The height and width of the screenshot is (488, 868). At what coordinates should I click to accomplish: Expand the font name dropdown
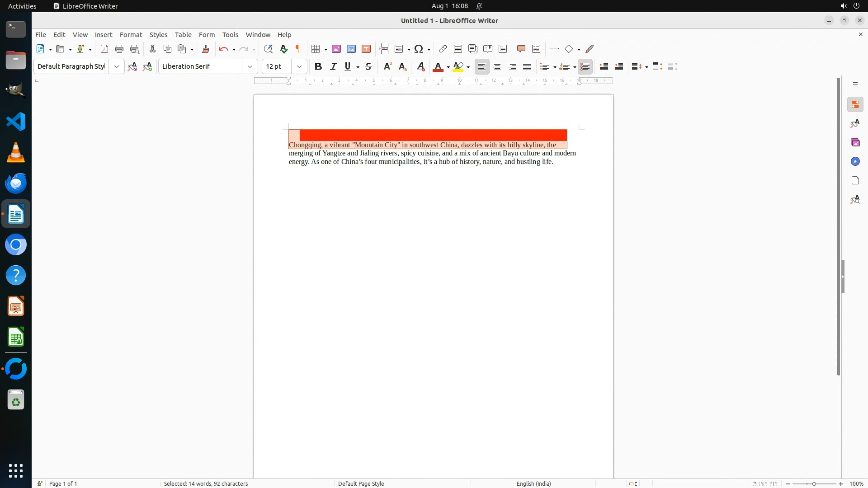click(x=250, y=66)
